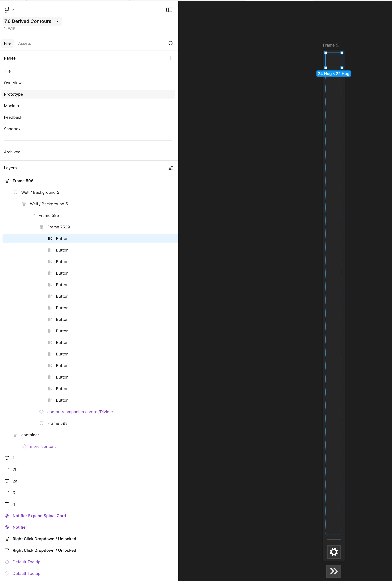Select text layer named 1
The height and width of the screenshot is (581, 392).
click(x=14, y=458)
